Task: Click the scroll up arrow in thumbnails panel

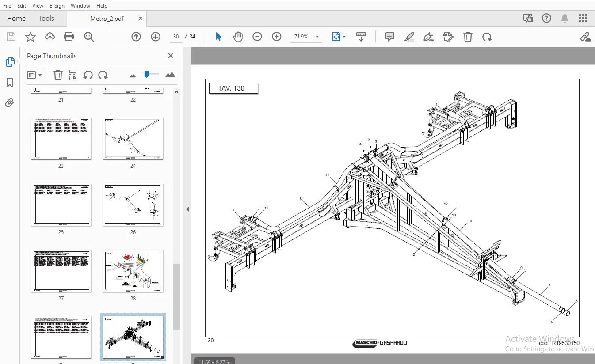Action: coord(176,92)
